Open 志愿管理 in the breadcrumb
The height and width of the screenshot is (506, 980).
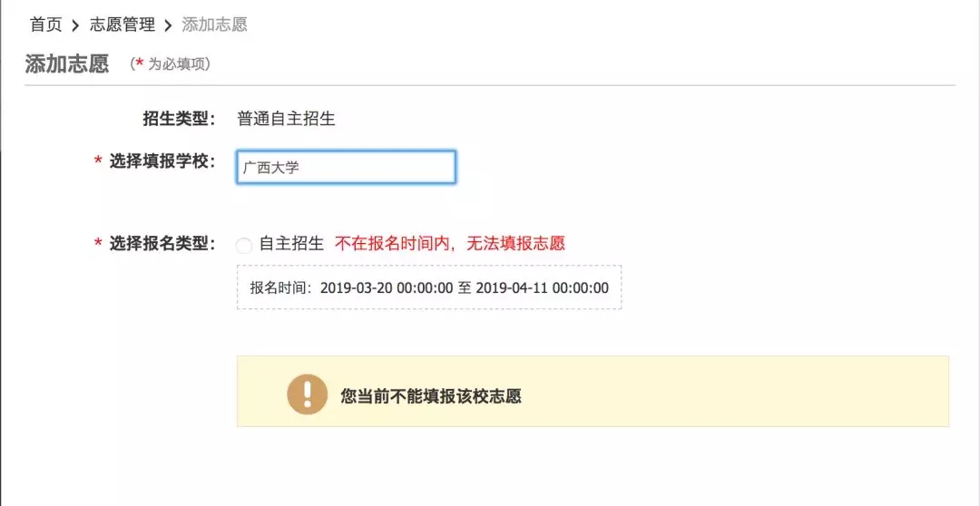[122, 24]
